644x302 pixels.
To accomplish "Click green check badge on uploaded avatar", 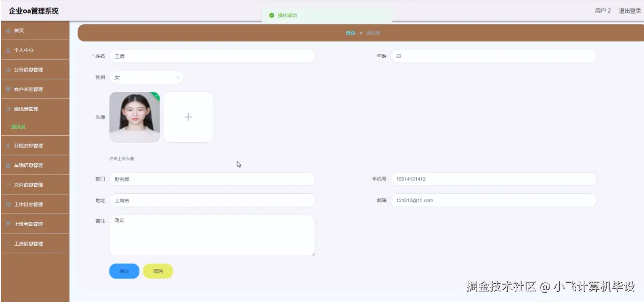I will click(x=156, y=96).
